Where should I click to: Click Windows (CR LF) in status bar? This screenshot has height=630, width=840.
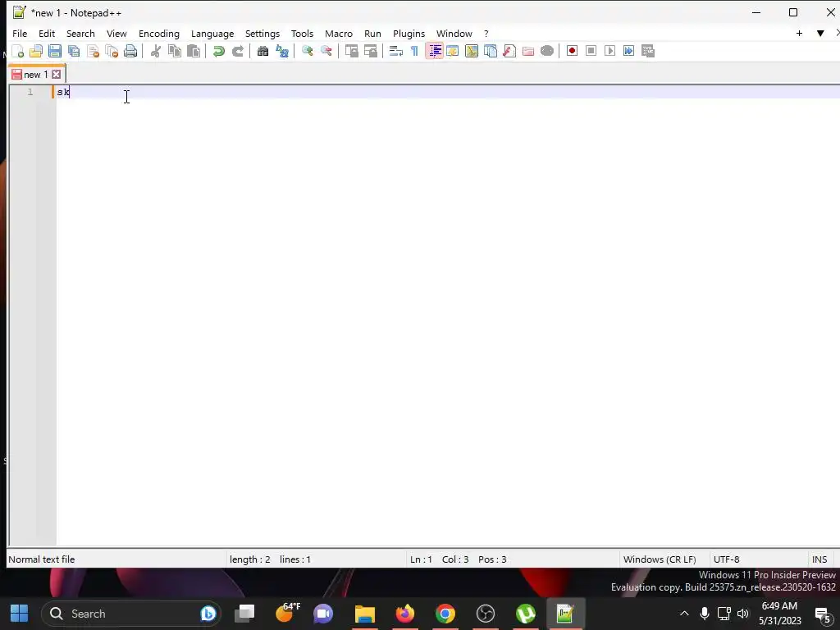point(660,559)
